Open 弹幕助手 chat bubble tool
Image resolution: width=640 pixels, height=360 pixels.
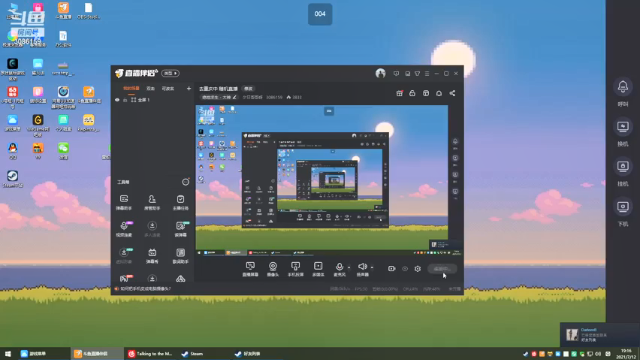[124, 202]
